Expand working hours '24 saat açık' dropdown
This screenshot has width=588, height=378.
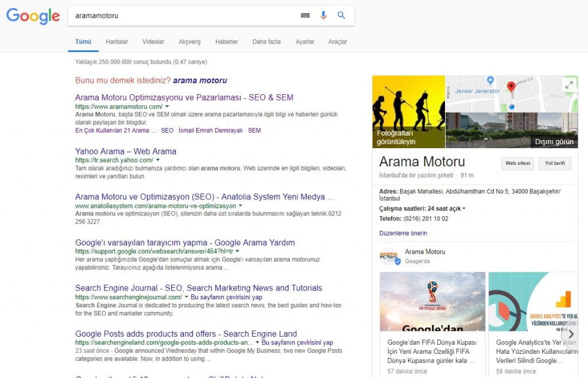[464, 209]
